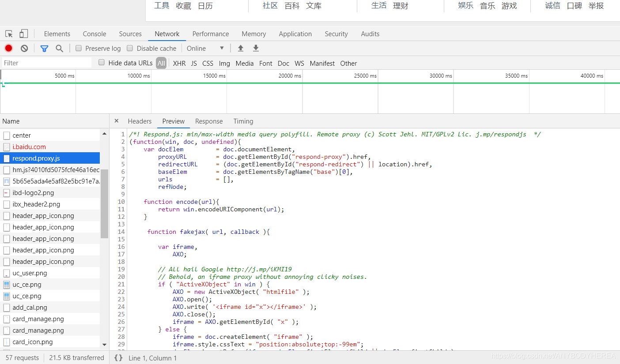Switch to the Elements tab

[57, 34]
